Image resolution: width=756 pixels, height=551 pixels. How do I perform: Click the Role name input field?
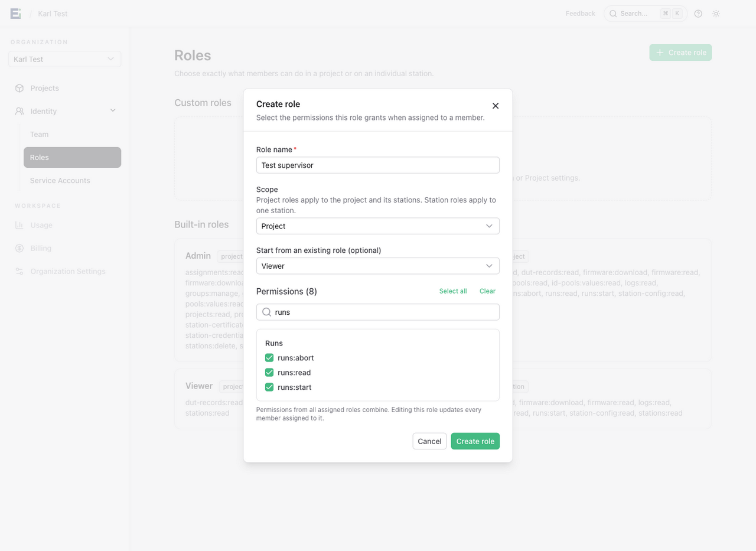coord(378,165)
